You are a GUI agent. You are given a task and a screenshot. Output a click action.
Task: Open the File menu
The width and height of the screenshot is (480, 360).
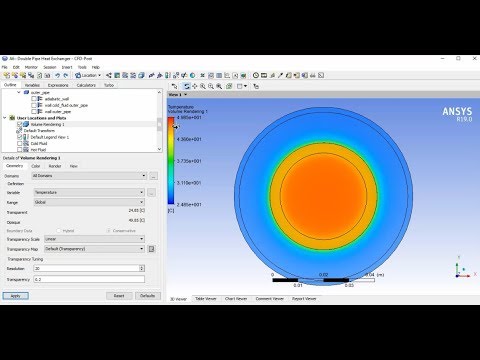click(x=5, y=67)
